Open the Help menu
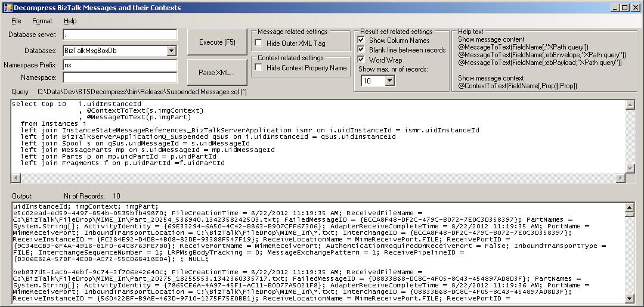Viewport: 644px width, 307px height. click(70, 21)
